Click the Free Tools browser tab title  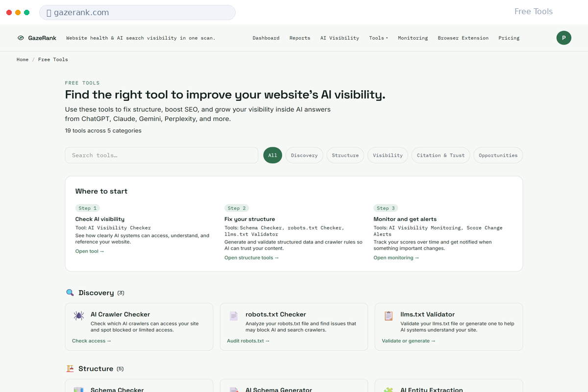(534, 12)
